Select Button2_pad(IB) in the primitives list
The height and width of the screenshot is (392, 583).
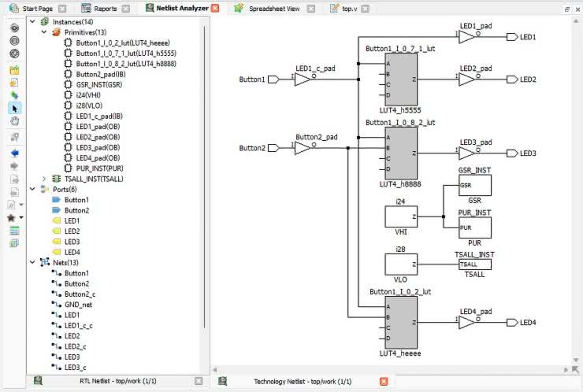pyautogui.click(x=98, y=74)
